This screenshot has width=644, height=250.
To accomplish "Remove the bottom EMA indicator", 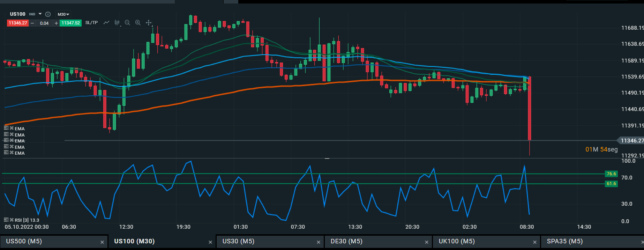I will [x=12, y=153].
